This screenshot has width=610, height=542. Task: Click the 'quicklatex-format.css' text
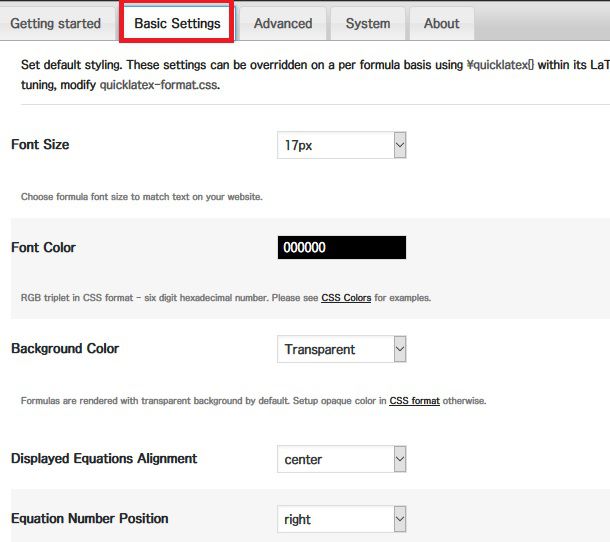pyautogui.click(x=160, y=84)
